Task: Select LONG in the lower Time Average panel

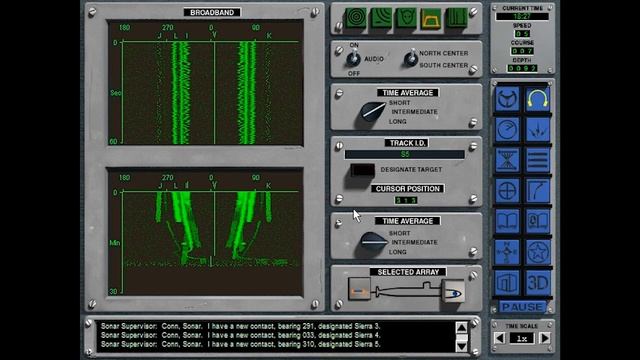Action: [398, 252]
